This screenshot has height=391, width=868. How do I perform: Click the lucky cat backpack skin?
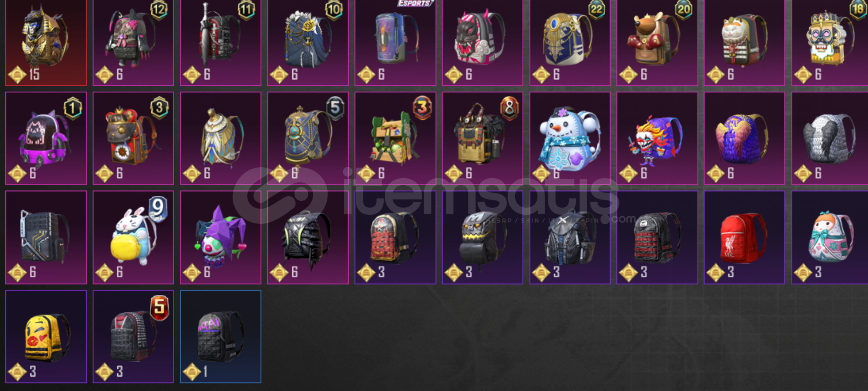pyautogui.click(x=744, y=42)
